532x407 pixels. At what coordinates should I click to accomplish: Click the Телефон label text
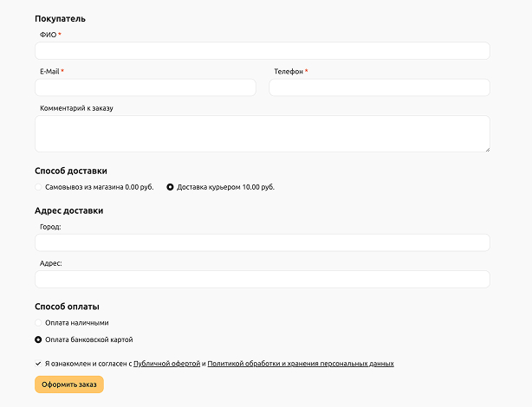[x=289, y=72]
